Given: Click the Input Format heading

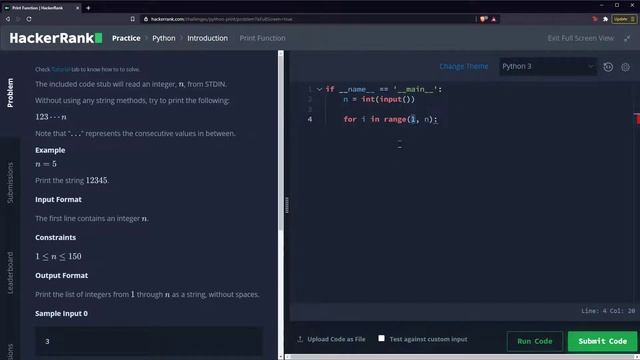Looking at the screenshot, I should point(58,199).
